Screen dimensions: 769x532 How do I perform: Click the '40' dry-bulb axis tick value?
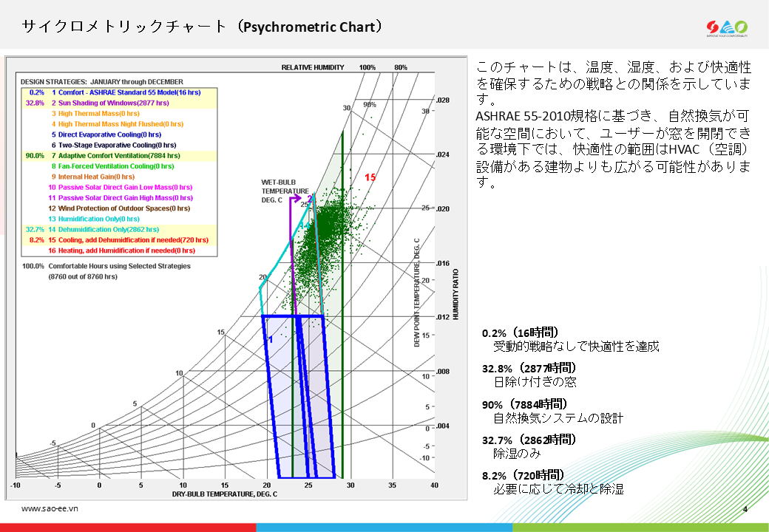click(x=435, y=485)
